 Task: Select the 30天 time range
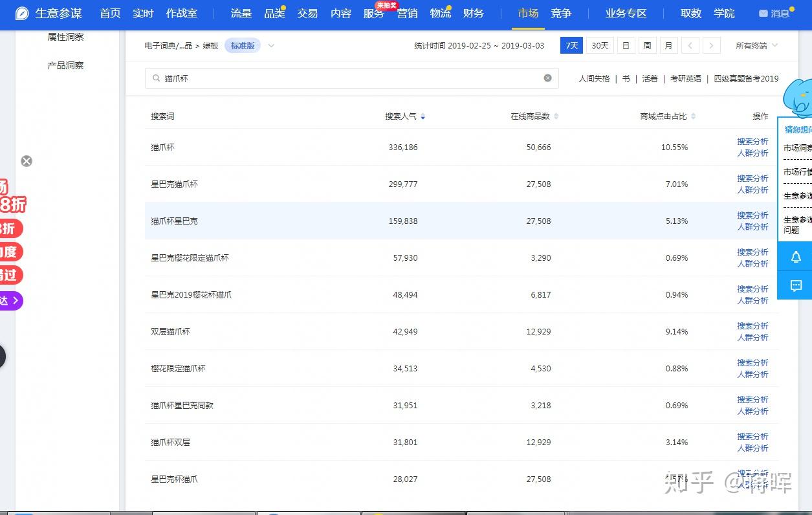click(x=600, y=45)
